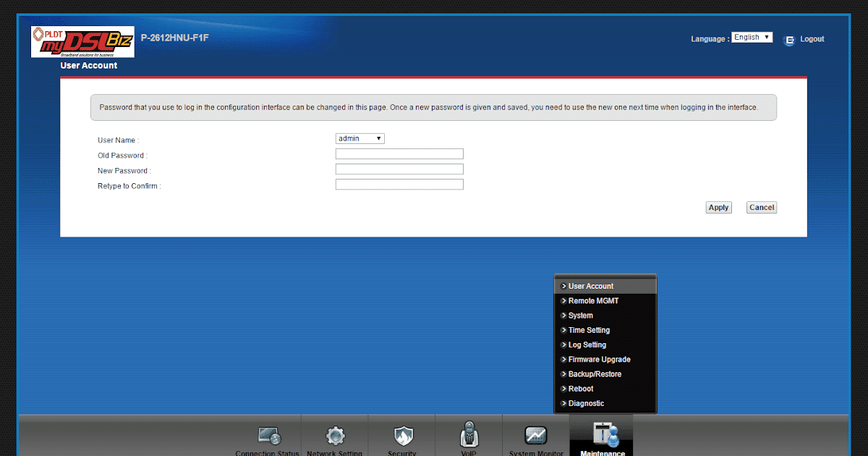This screenshot has width=868, height=456.
Task: Click the Old Password input field
Action: tap(399, 153)
